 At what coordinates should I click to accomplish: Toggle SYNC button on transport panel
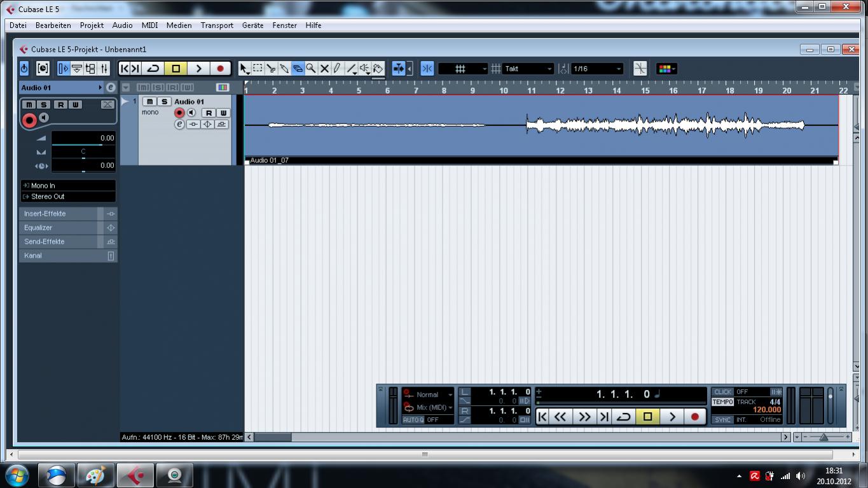[722, 420]
